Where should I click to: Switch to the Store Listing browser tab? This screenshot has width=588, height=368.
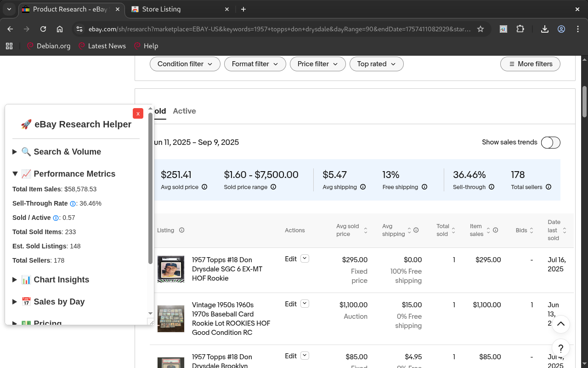coord(180,9)
